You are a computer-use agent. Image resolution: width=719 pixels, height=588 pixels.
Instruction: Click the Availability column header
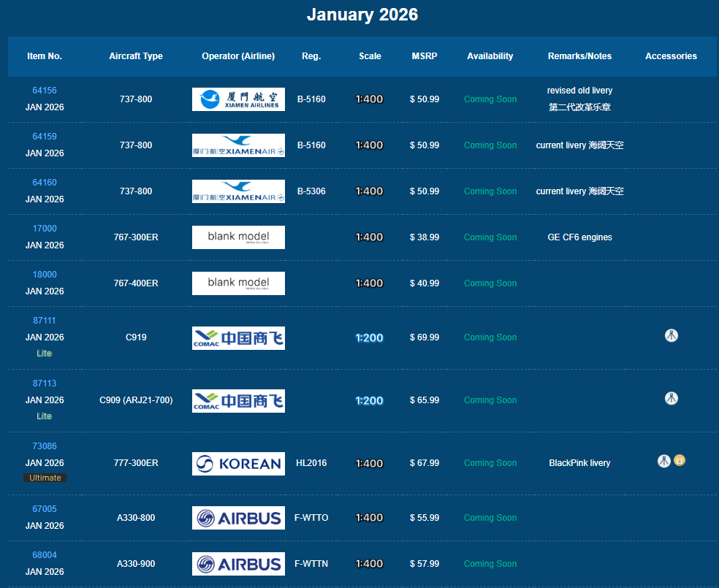point(490,56)
